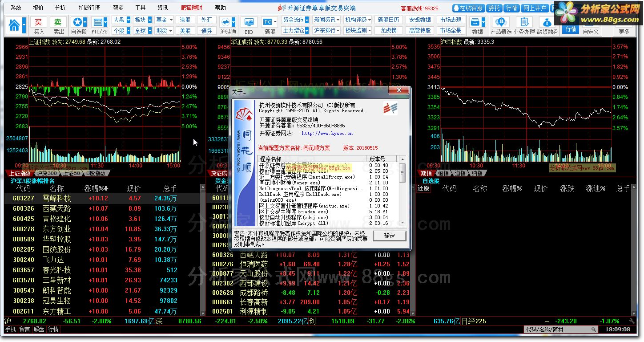This screenshot has height=342, width=644.
Task: Open the 分析 menu
Action: (60, 8)
